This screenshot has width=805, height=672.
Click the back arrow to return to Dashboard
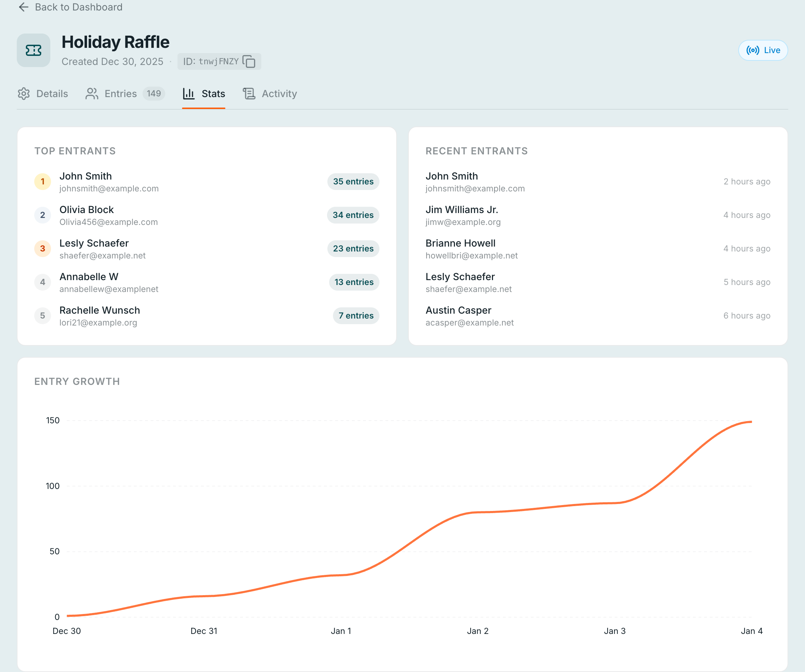click(24, 7)
